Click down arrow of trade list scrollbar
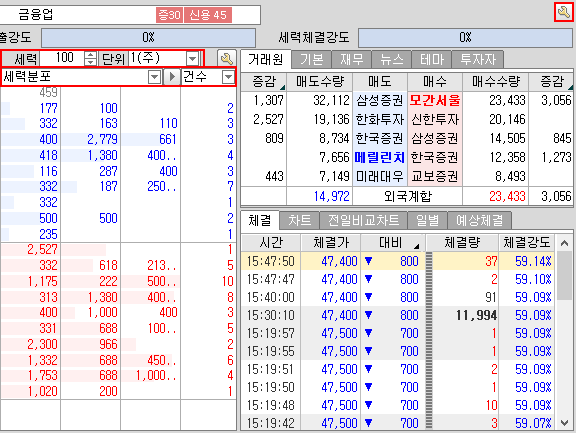 click(x=565, y=423)
